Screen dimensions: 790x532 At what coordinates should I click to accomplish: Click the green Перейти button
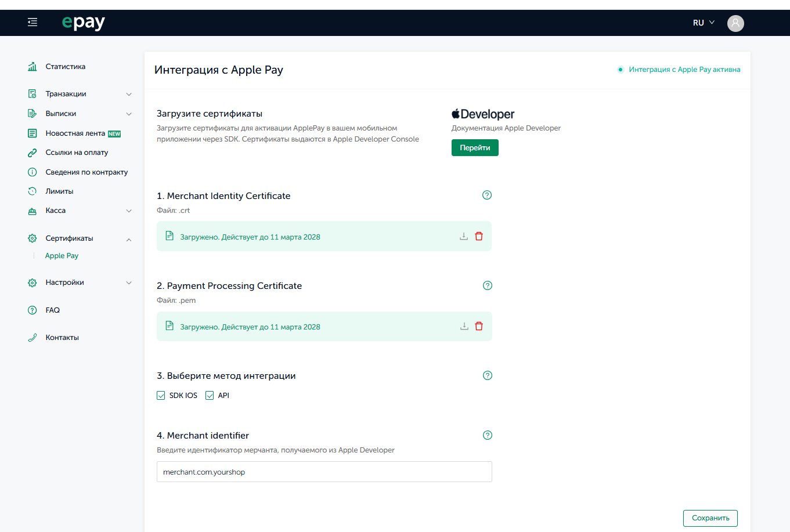[x=475, y=148]
